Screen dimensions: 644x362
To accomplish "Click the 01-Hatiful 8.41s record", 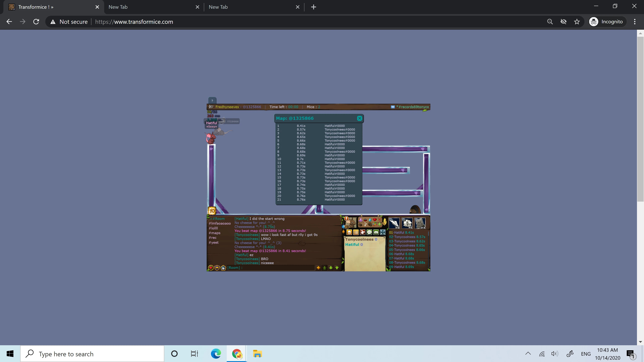I will 401,233.
